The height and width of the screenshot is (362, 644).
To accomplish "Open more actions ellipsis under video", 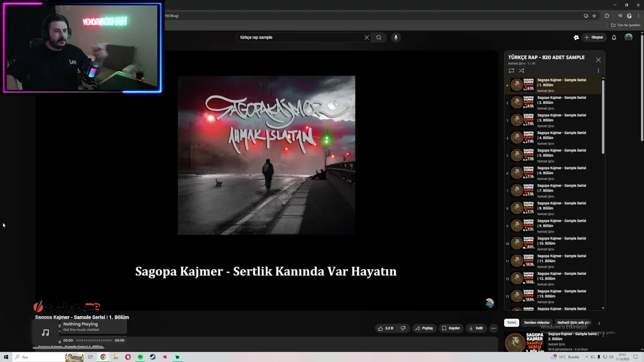I will coord(494,328).
